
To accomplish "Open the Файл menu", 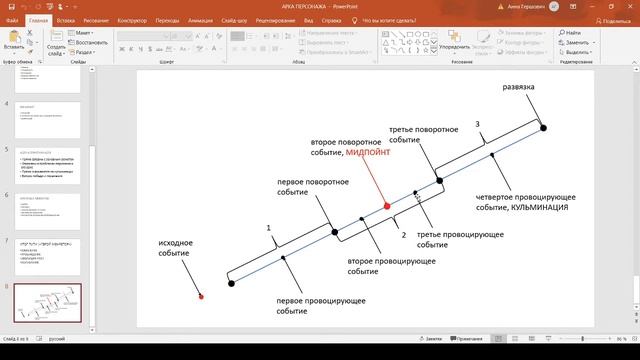I will click(12, 20).
